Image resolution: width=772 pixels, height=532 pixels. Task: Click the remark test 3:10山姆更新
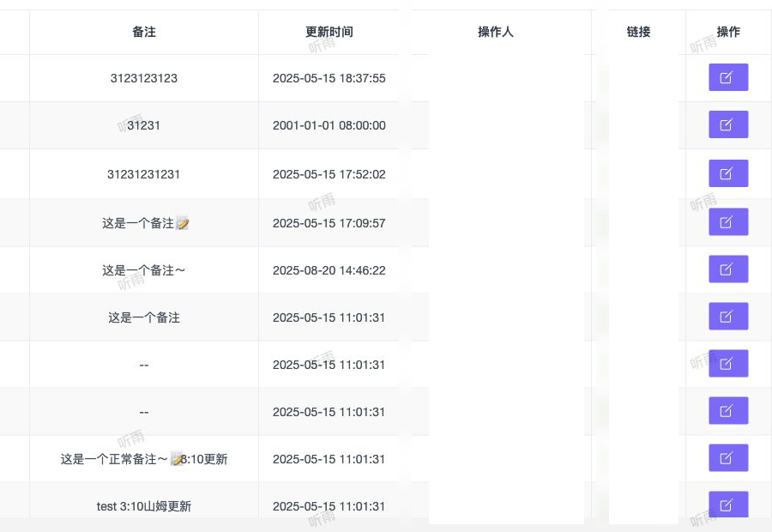pyautogui.click(x=144, y=506)
